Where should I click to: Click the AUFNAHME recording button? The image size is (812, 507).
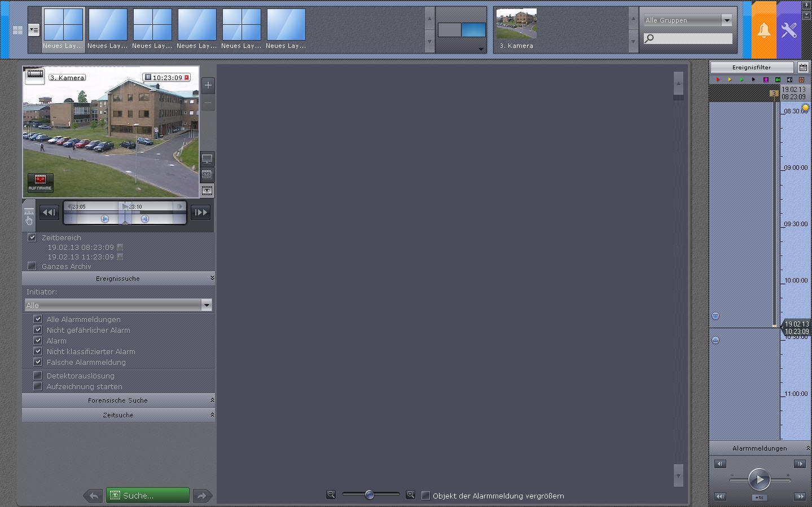[40, 182]
